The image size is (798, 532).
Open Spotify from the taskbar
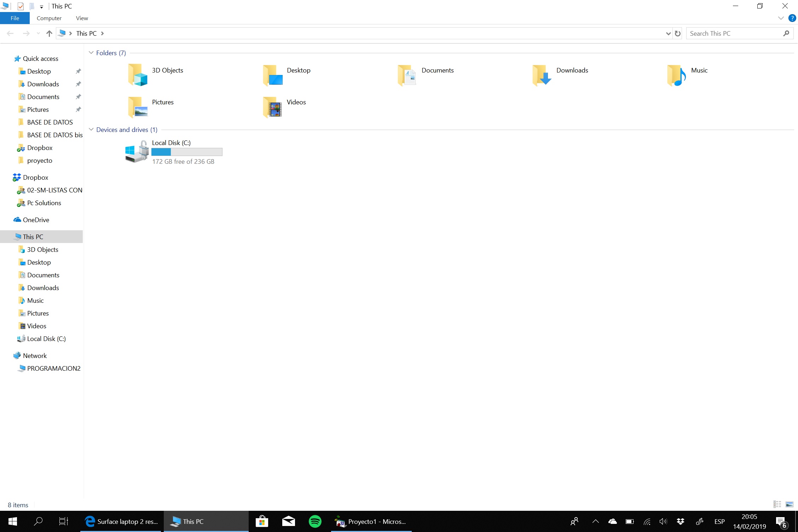[x=315, y=521]
